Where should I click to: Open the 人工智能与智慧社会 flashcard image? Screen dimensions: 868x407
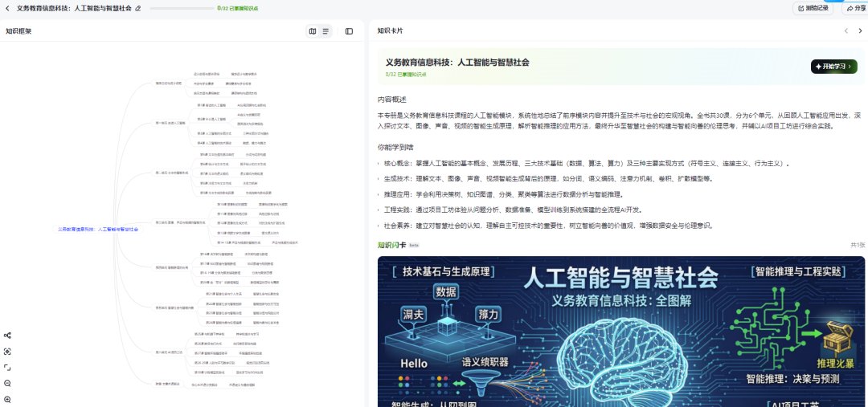click(621, 332)
